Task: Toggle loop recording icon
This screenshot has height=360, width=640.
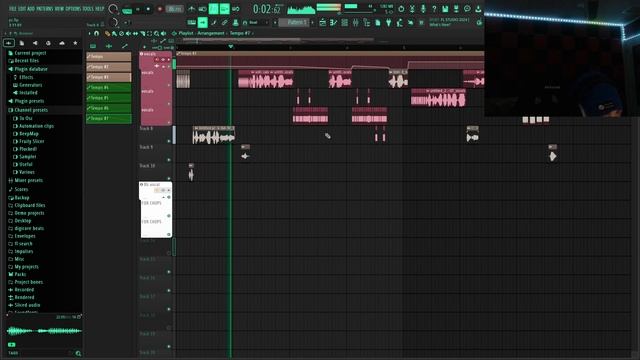Action: [236, 9]
